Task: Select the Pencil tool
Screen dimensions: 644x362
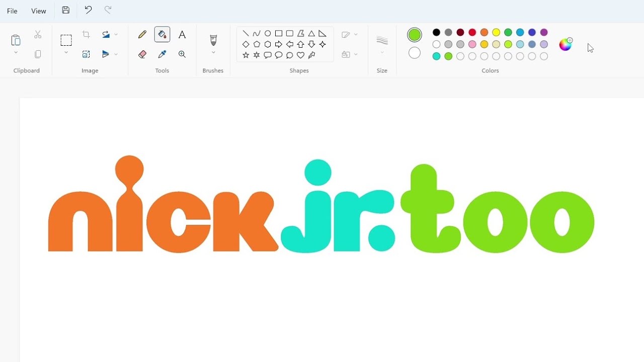Action: 142,35
